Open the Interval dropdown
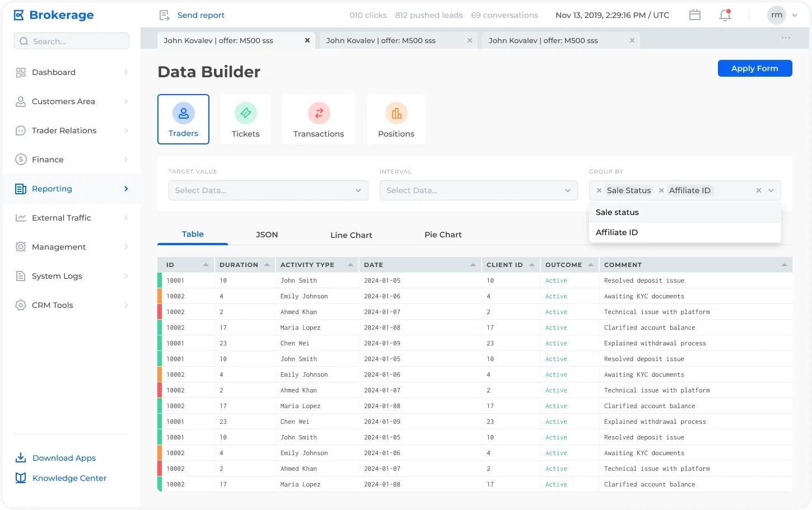 [x=478, y=190]
